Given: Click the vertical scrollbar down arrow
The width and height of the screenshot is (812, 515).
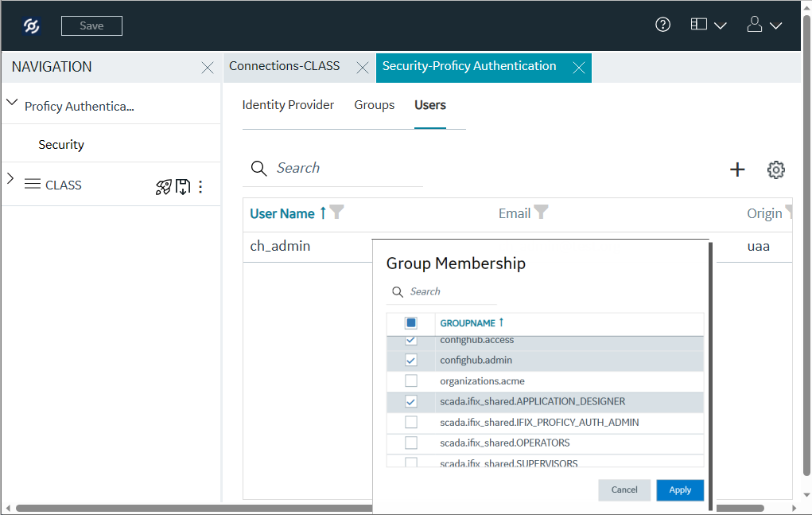Looking at the screenshot, I should pos(806,494).
